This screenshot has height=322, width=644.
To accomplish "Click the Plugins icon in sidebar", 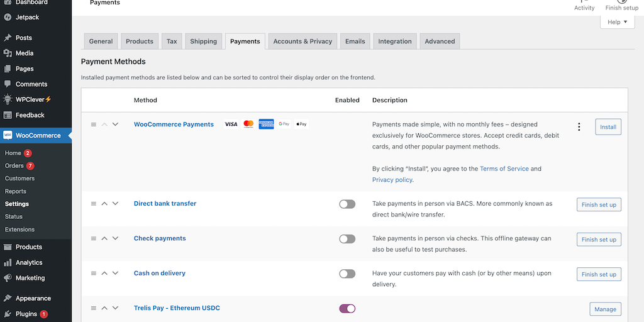I will (x=8, y=314).
